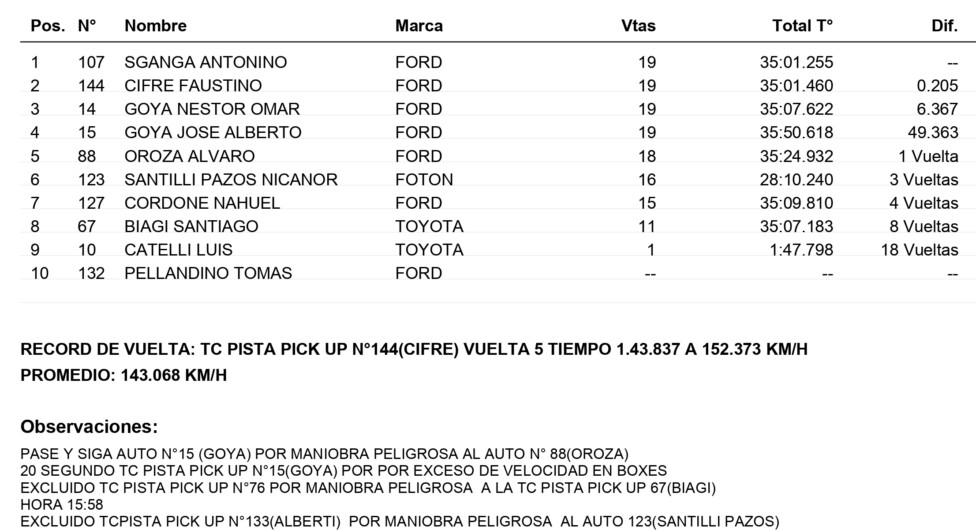Click GOYA JOSE ALBERTO entry

[213, 133]
